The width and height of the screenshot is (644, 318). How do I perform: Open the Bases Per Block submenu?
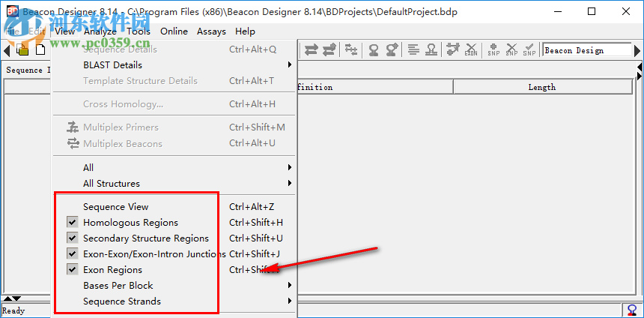point(174,286)
